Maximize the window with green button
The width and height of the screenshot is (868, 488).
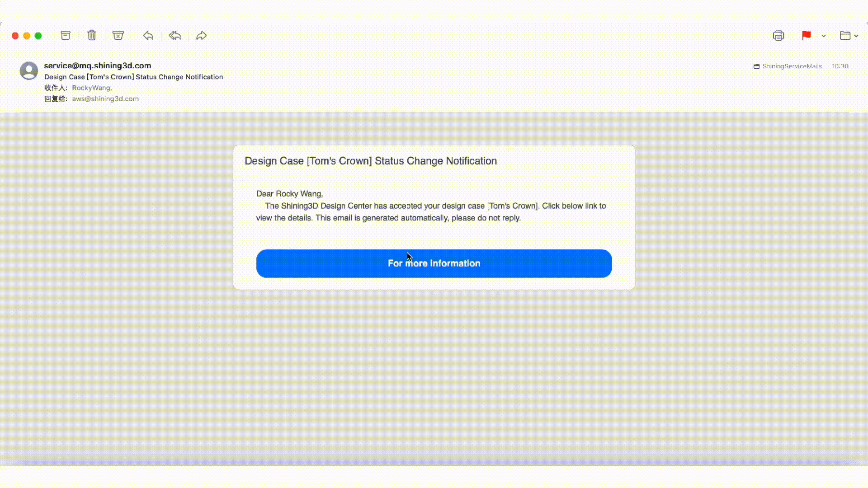click(x=38, y=36)
